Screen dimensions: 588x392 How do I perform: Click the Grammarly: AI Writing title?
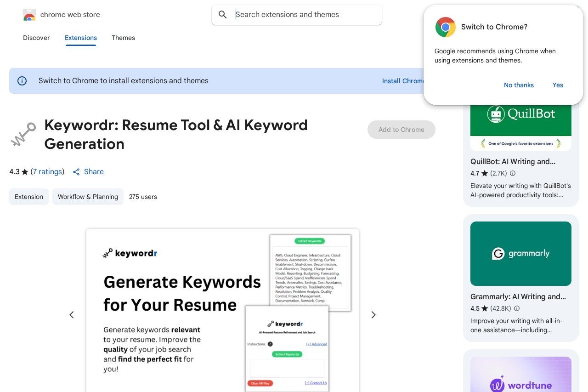tap(518, 296)
